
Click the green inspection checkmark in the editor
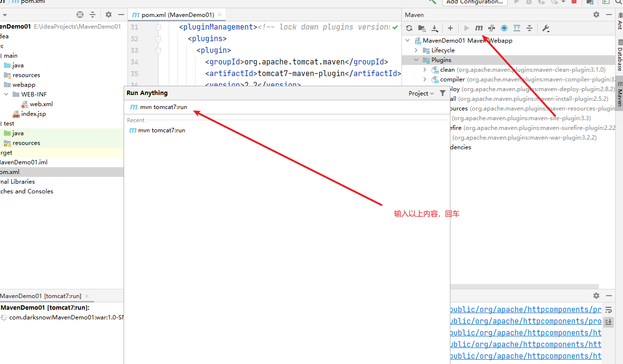[x=396, y=27]
